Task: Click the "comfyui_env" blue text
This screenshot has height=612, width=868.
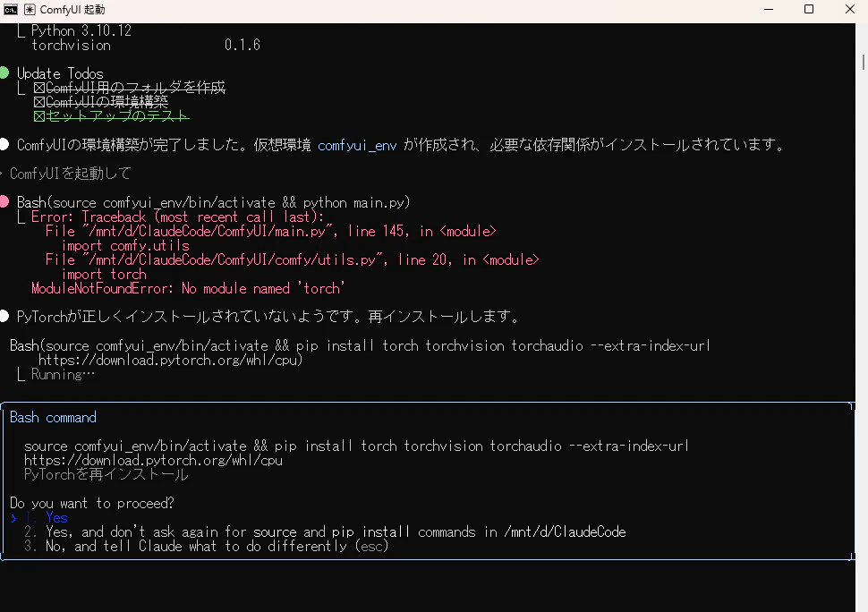Action: pyautogui.click(x=357, y=146)
